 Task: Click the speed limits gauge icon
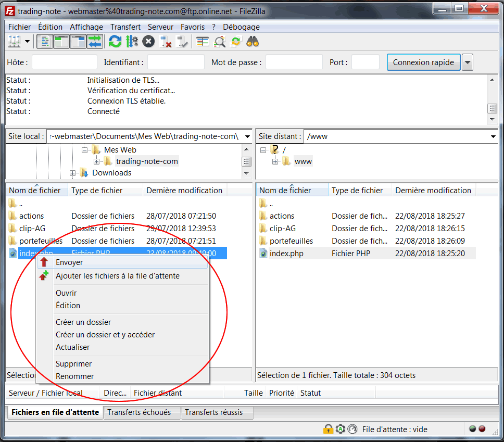(352, 429)
